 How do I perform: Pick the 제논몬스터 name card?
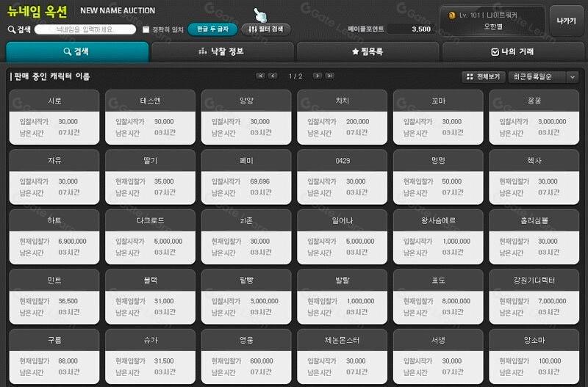tap(343, 357)
